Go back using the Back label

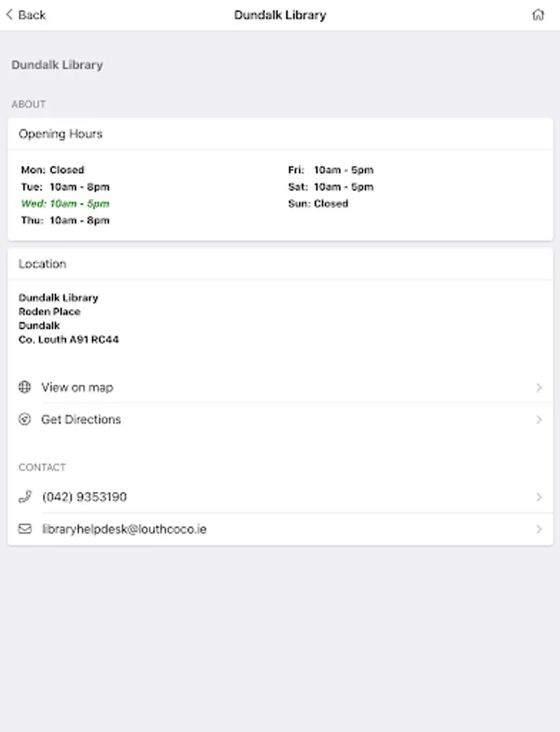32,15
